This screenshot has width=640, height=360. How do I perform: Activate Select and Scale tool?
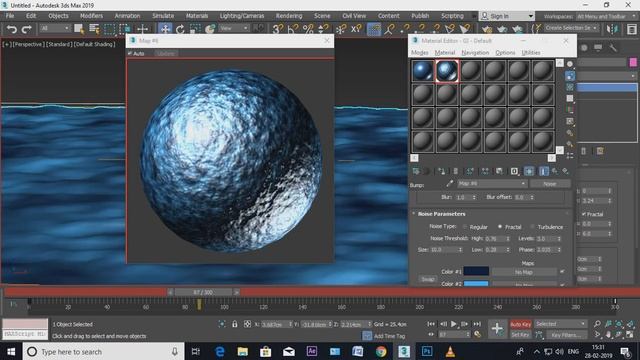click(195, 29)
